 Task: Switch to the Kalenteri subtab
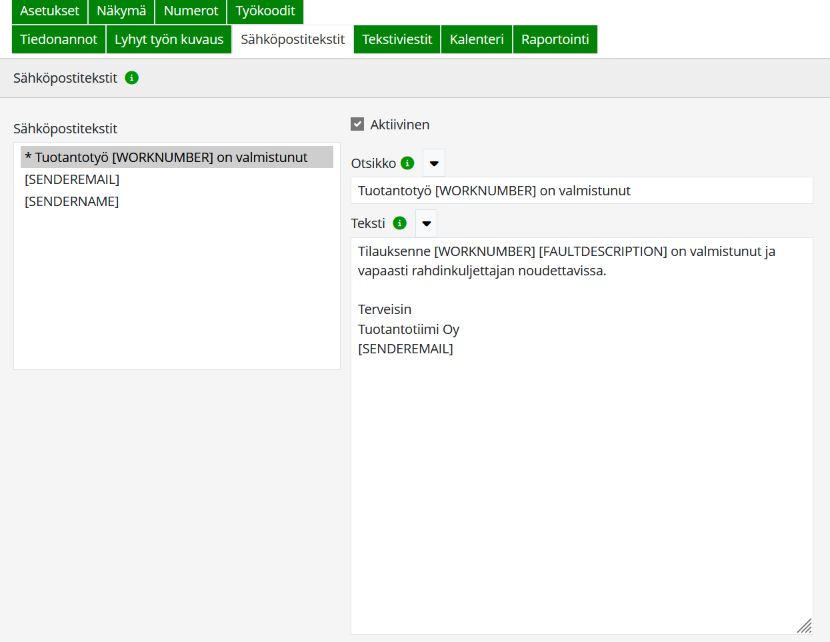[477, 39]
